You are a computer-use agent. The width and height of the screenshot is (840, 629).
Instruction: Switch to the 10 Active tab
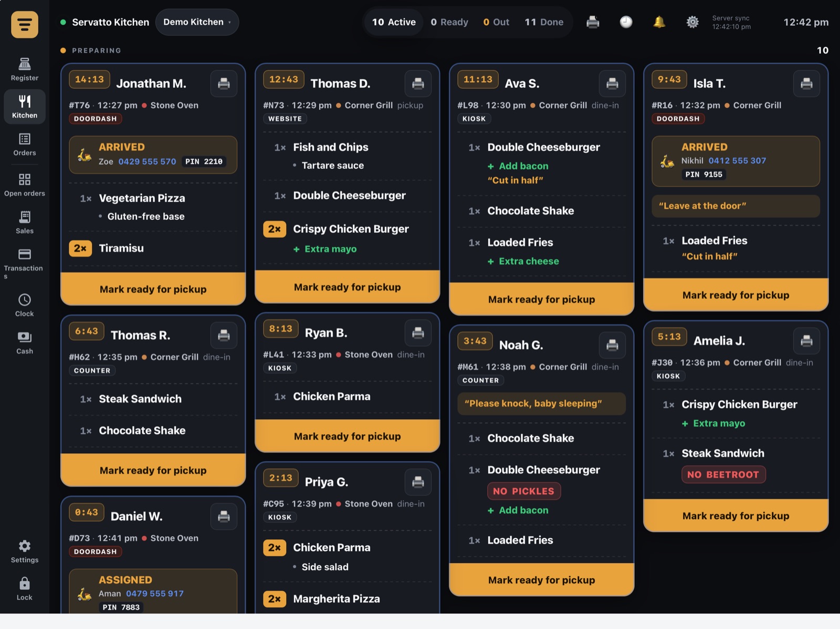coord(394,22)
